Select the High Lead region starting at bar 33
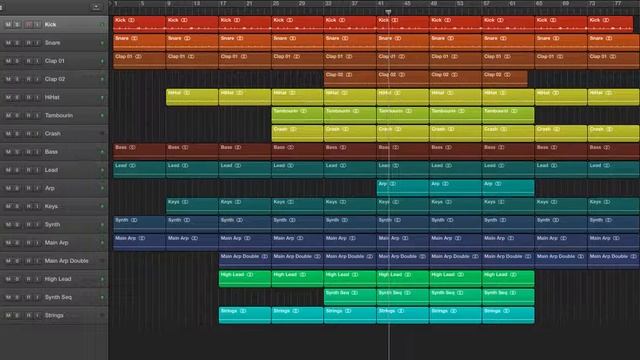Viewport: 640px width, 360px height. (x=350, y=279)
